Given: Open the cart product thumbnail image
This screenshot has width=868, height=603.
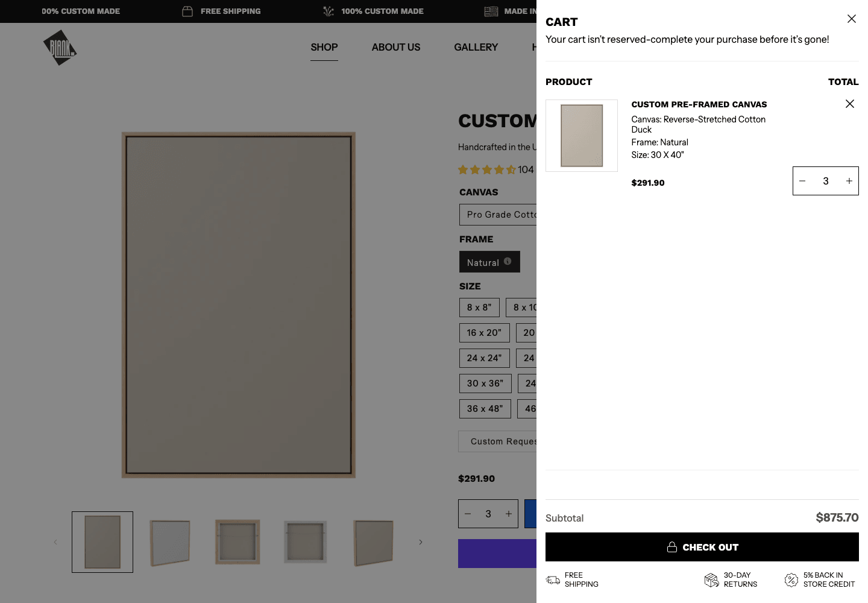Looking at the screenshot, I should (582, 136).
